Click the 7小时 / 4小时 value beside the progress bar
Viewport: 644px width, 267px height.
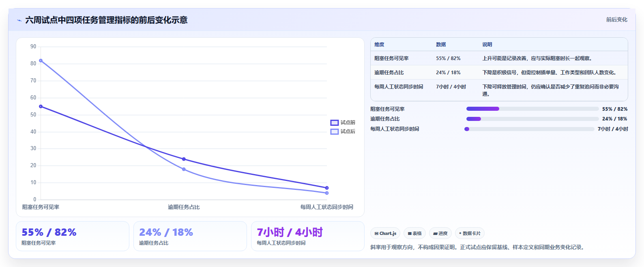click(613, 129)
